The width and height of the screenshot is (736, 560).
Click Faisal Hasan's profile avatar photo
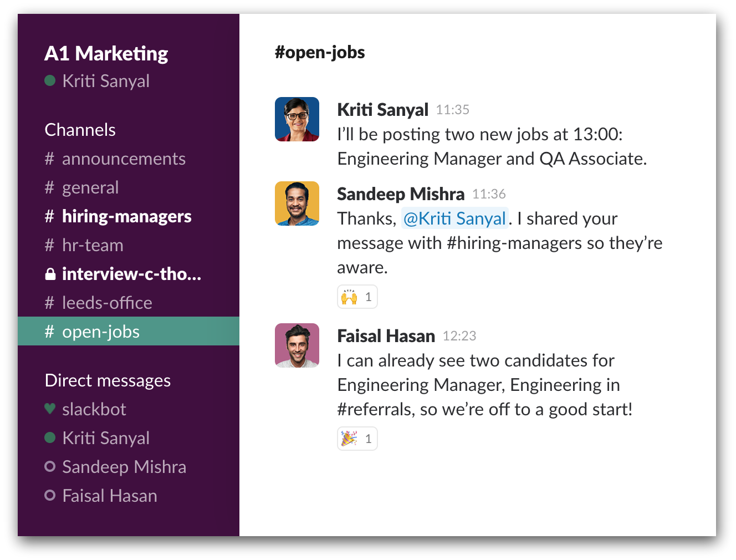[x=297, y=345]
